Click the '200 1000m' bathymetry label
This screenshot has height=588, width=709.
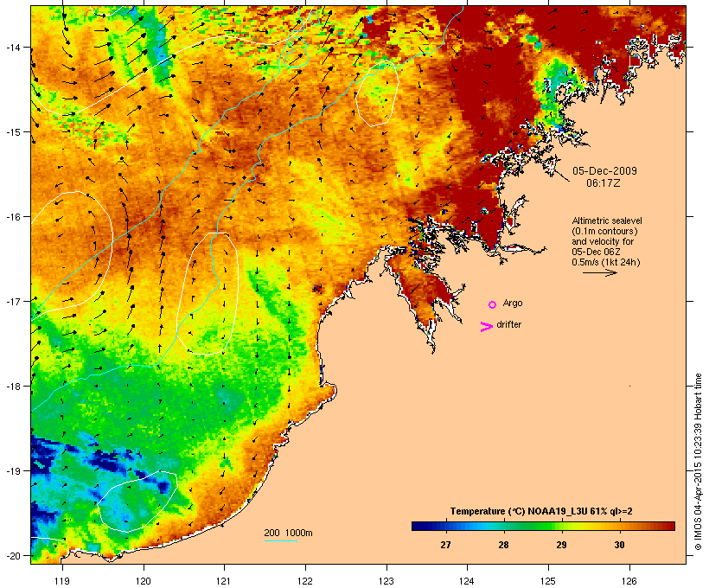tap(288, 533)
